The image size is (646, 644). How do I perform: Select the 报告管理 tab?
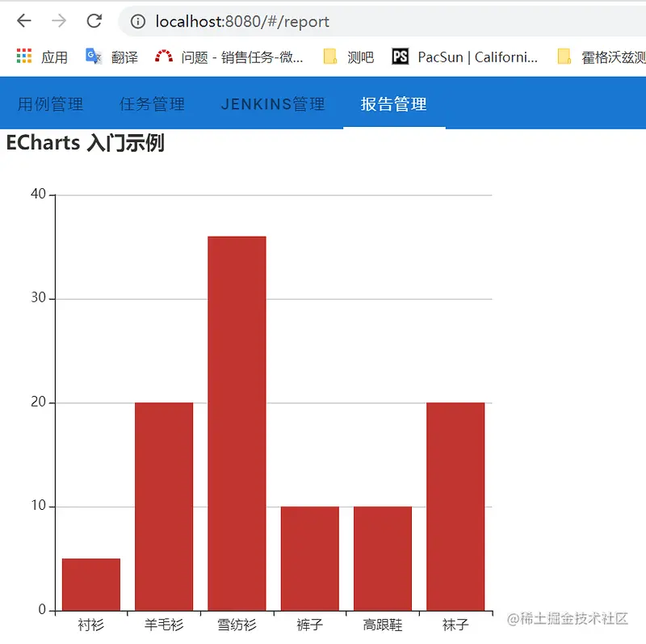[394, 104]
